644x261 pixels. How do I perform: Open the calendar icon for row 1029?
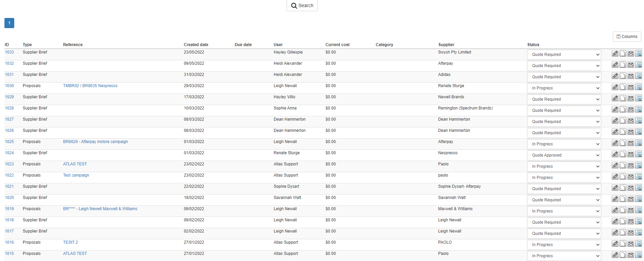click(x=639, y=98)
